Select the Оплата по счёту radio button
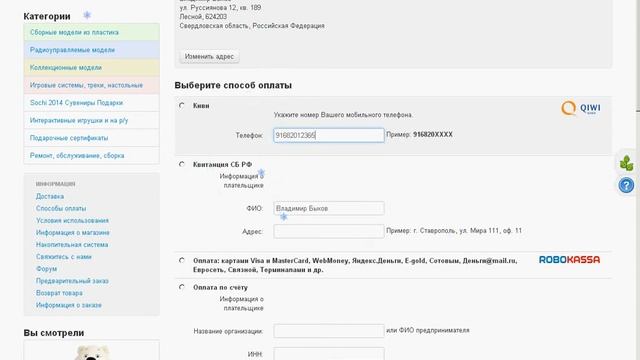640x360 pixels. [182, 287]
